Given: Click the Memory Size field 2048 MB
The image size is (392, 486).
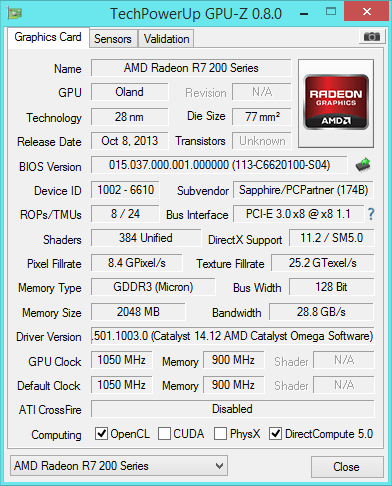Looking at the screenshot, I should pos(138,312).
